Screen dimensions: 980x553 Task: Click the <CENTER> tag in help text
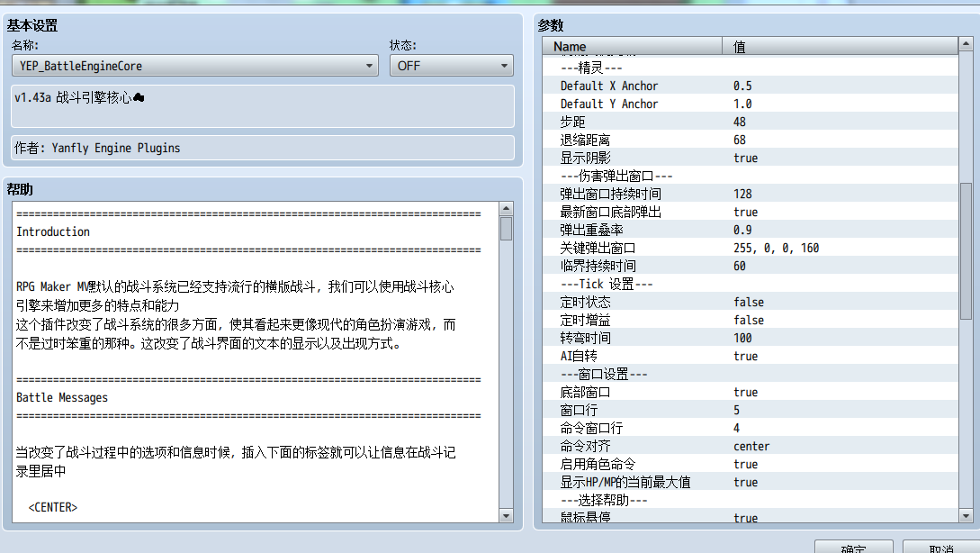pyautogui.click(x=53, y=507)
